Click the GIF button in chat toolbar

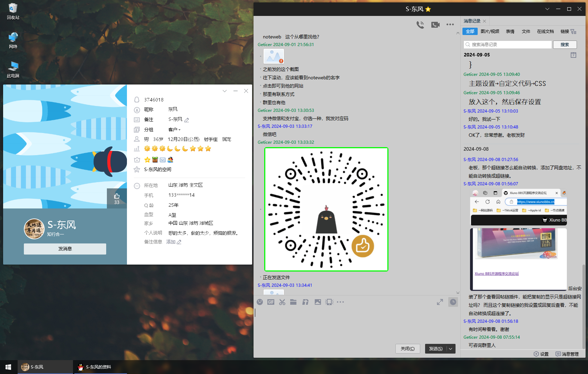(271, 302)
